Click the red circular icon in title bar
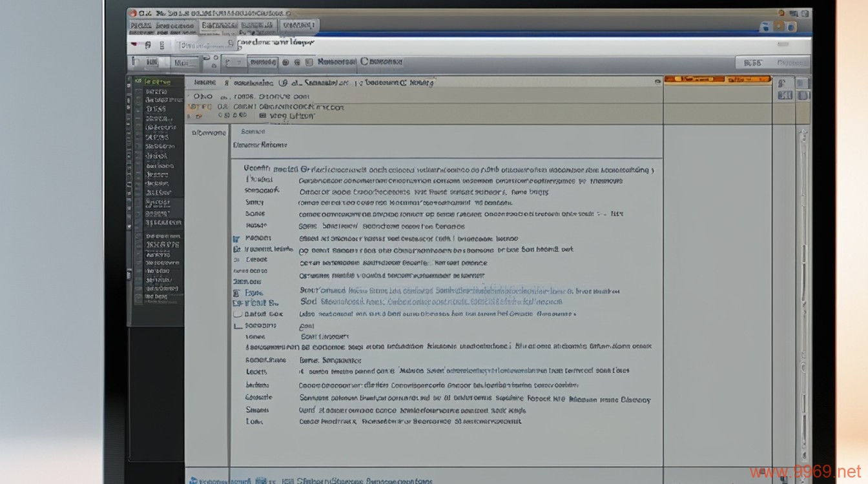Screen dimensions: 868x484 tap(132, 13)
